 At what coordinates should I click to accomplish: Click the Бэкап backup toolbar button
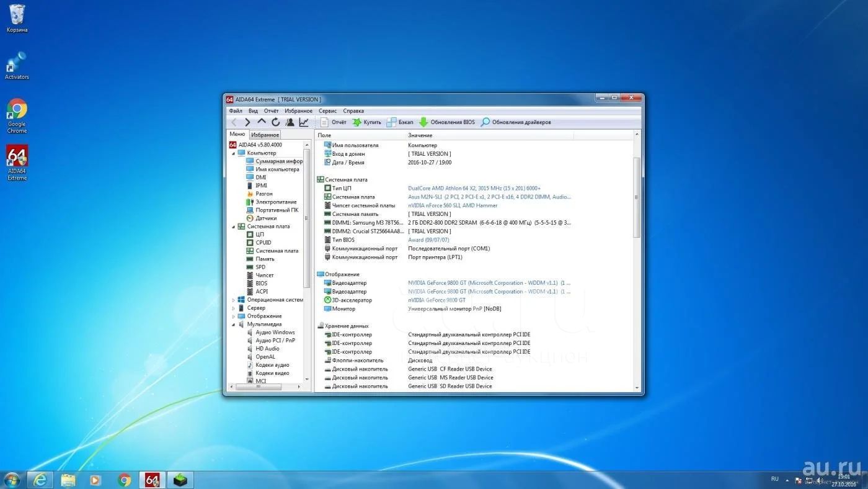(400, 122)
